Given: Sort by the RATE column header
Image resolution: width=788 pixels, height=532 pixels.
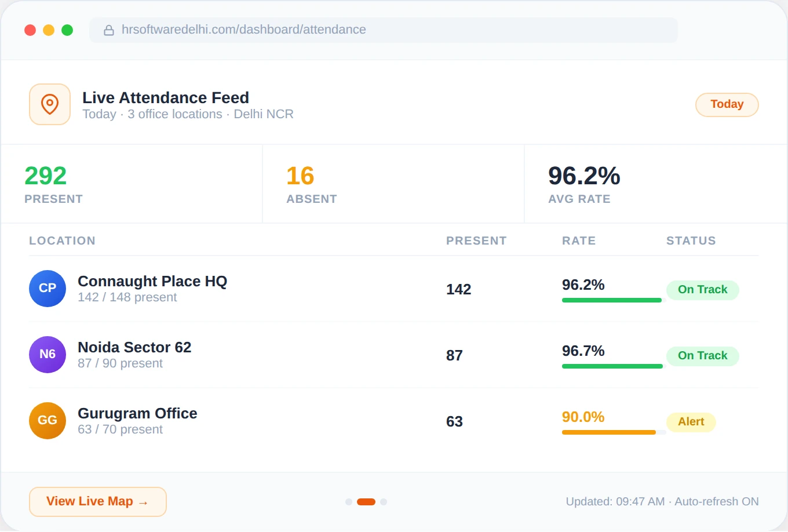Looking at the screenshot, I should [578, 240].
